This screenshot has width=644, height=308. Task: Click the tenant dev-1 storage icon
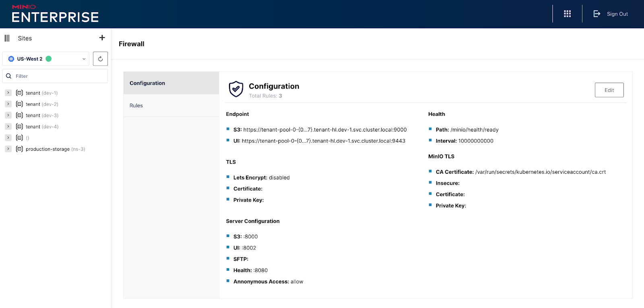click(19, 93)
